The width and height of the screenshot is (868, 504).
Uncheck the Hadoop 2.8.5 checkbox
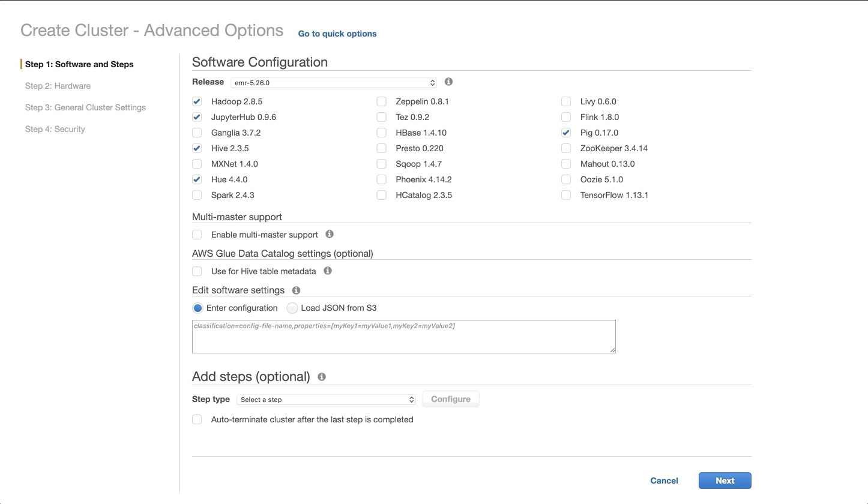tap(197, 101)
